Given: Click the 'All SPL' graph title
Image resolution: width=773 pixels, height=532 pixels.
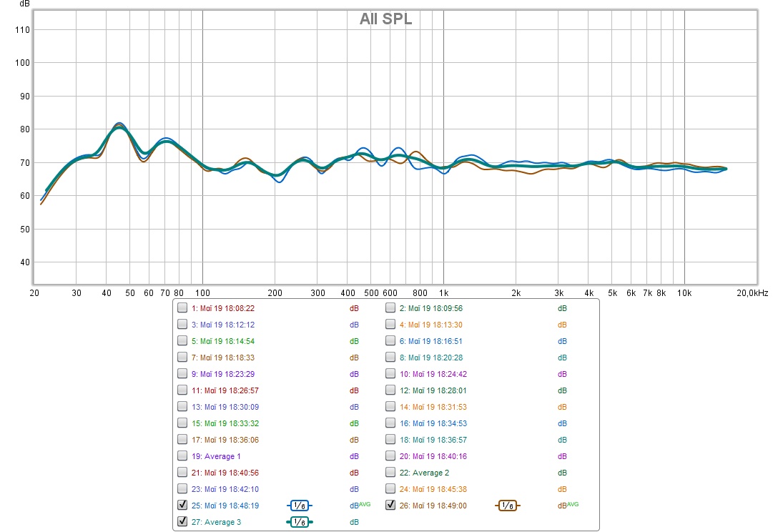Looking at the screenshot, I should (x=385, y=19).
